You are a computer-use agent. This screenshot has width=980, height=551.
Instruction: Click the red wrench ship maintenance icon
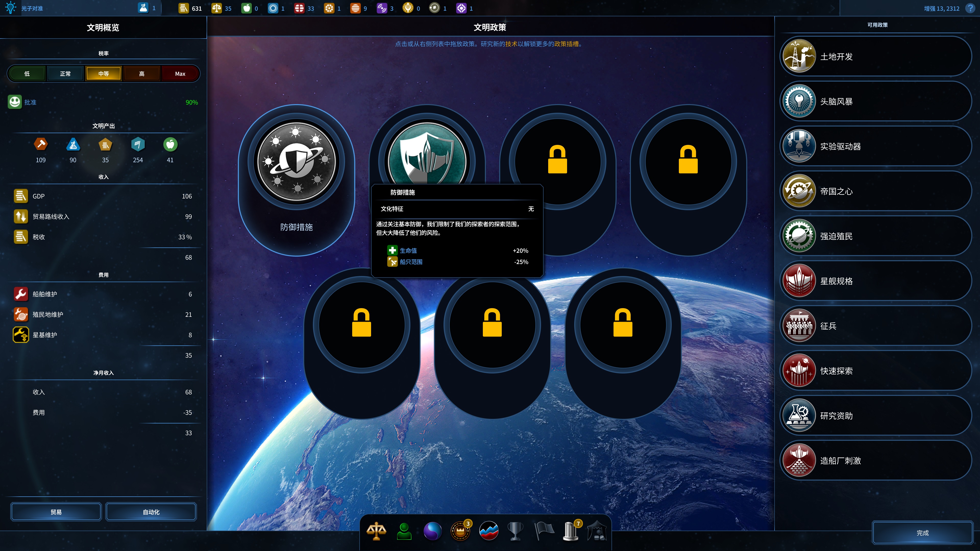(x=21, y=294)
